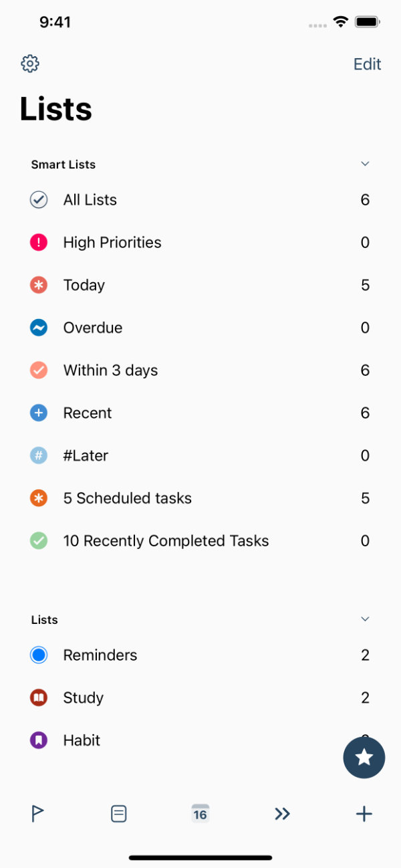This screenshot has width=401, height=868.
Task: Tap the floating star button
Action: pos(364,758)
